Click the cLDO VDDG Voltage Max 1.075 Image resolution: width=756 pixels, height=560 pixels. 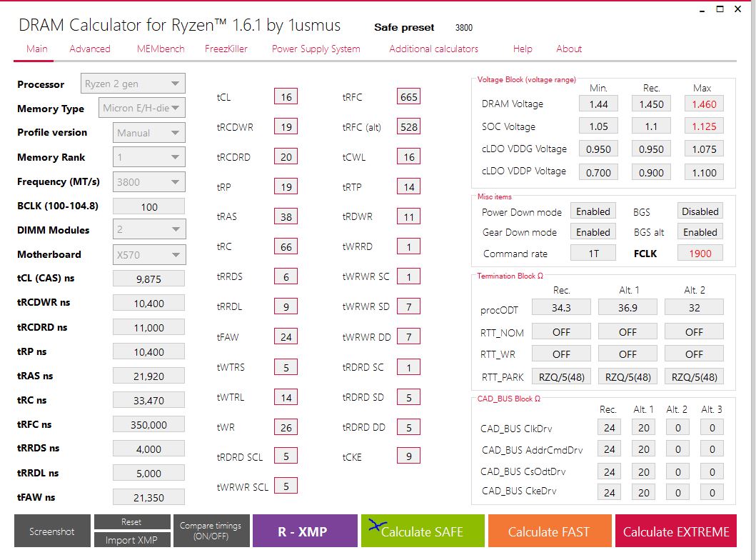(x=704, y=149)
